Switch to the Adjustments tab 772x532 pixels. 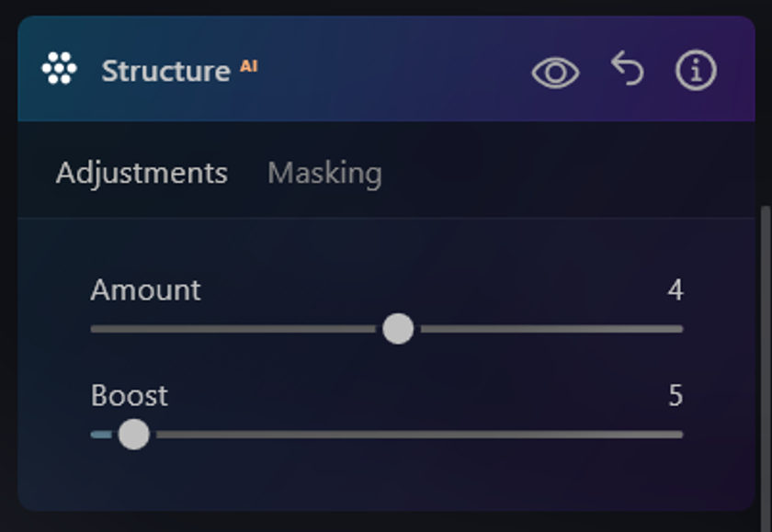[142, 174]
